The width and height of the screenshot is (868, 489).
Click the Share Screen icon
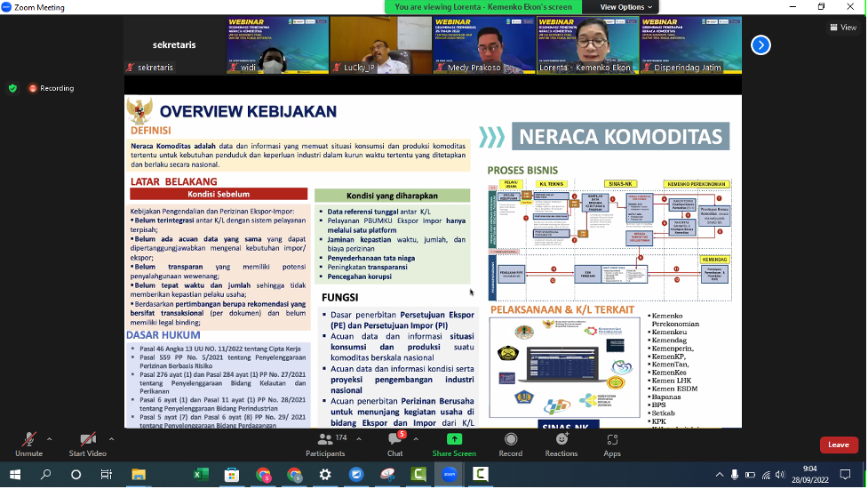point(454,441)
